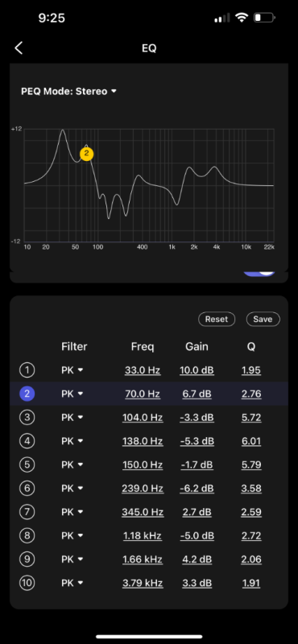Select the yellow band 2 marker on graph

tap(86, 154)
